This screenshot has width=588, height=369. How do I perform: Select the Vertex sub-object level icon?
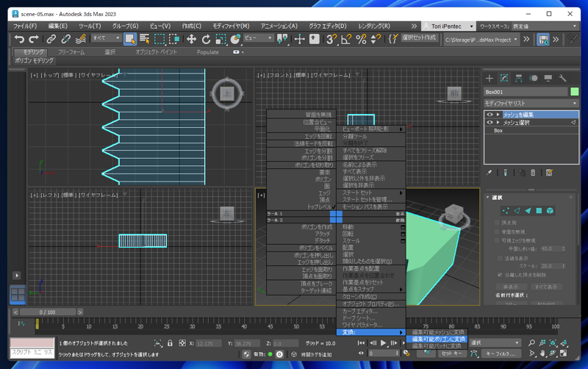[506, 211]
